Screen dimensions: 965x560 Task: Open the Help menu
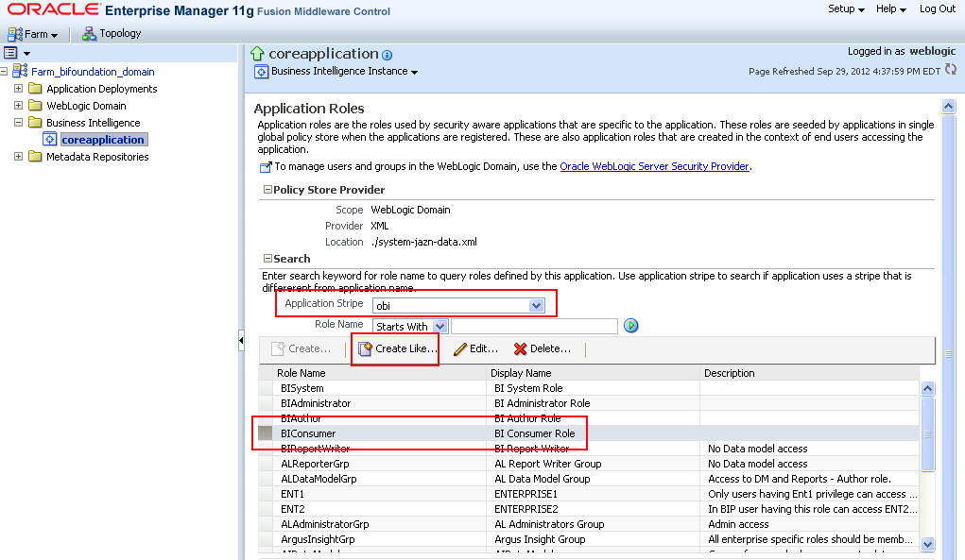889,8
